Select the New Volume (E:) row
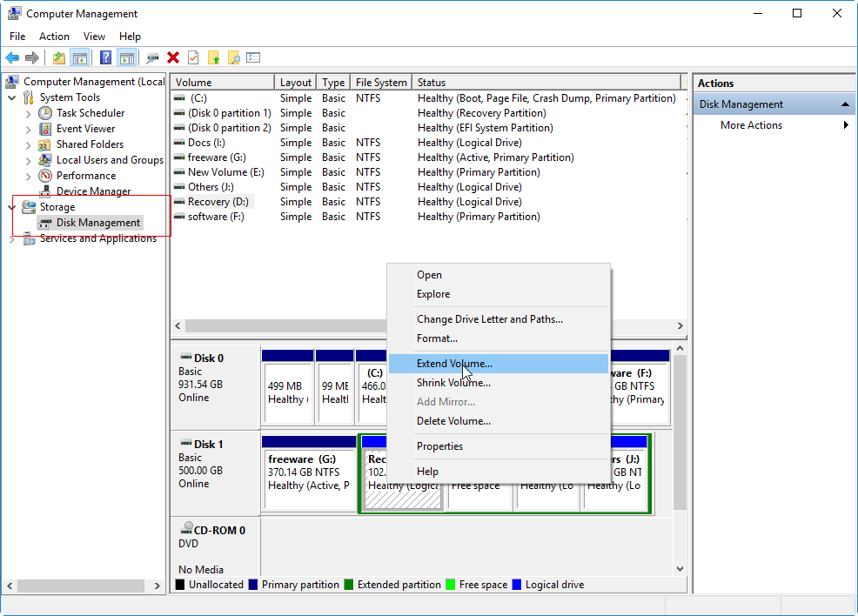 click(225, 172)
